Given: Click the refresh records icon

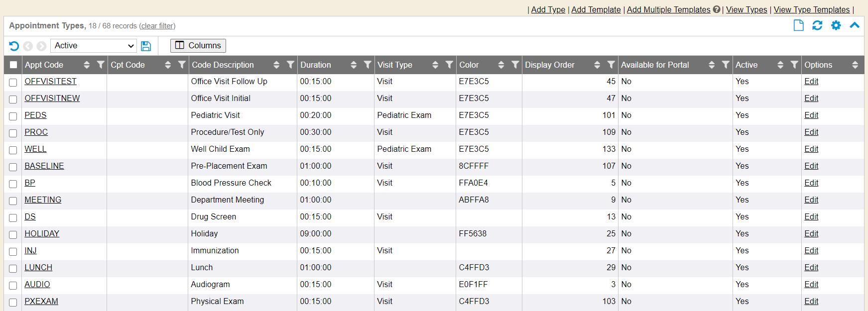Looking at the screenshot, I should tap(817, 25).
